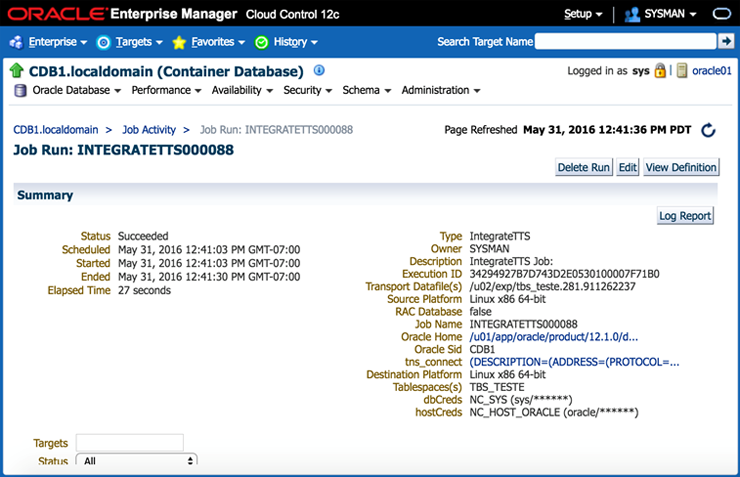The width and height of the screenshot is (740, 477).
Task: Click the Succeeded status value
Action: [x=143, y=236]
